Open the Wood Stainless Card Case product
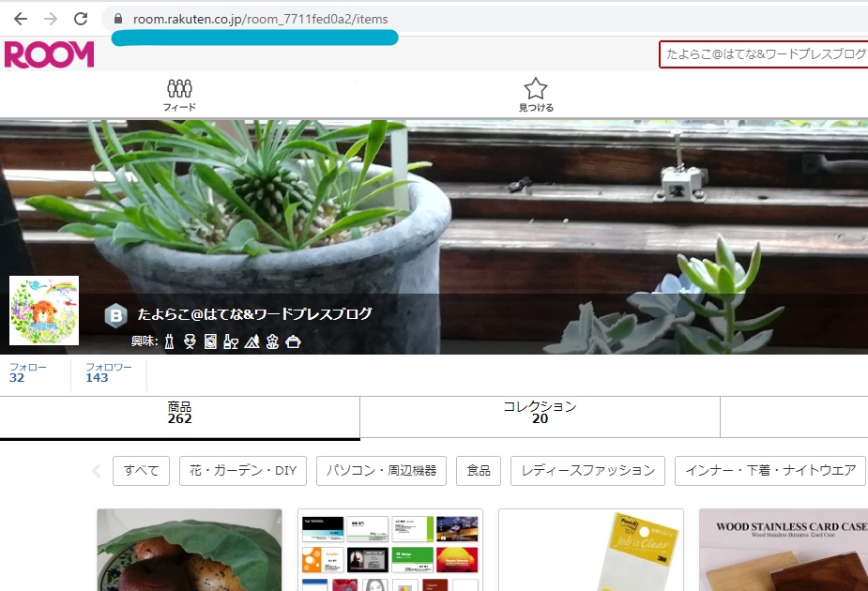This screenshot has height=591, width=868. [784, 550]
